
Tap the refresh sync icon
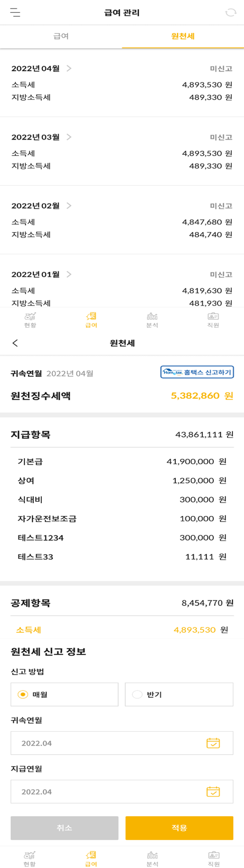tap(231, 12)
